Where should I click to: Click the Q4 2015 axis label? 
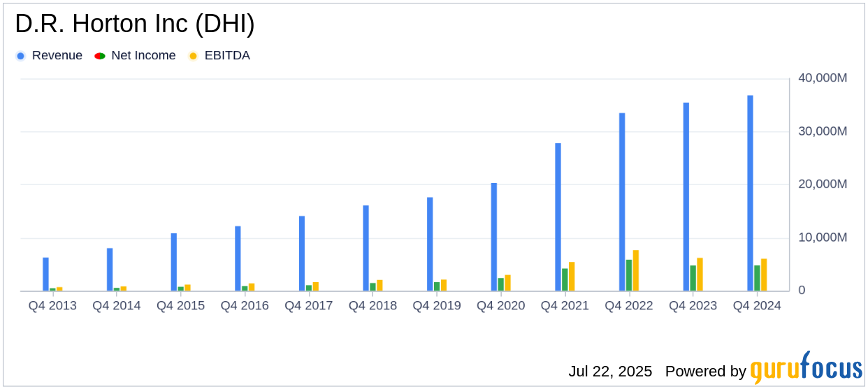(x=181, y=306)
